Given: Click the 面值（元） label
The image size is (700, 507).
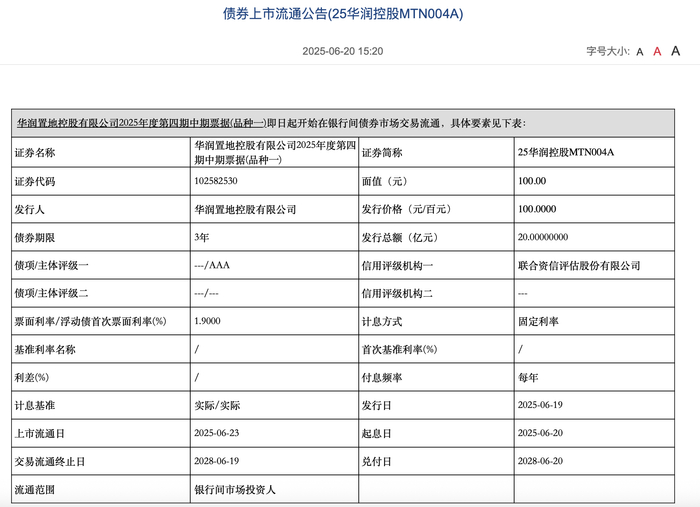Looking at the screenshot, I should point(384,181).
